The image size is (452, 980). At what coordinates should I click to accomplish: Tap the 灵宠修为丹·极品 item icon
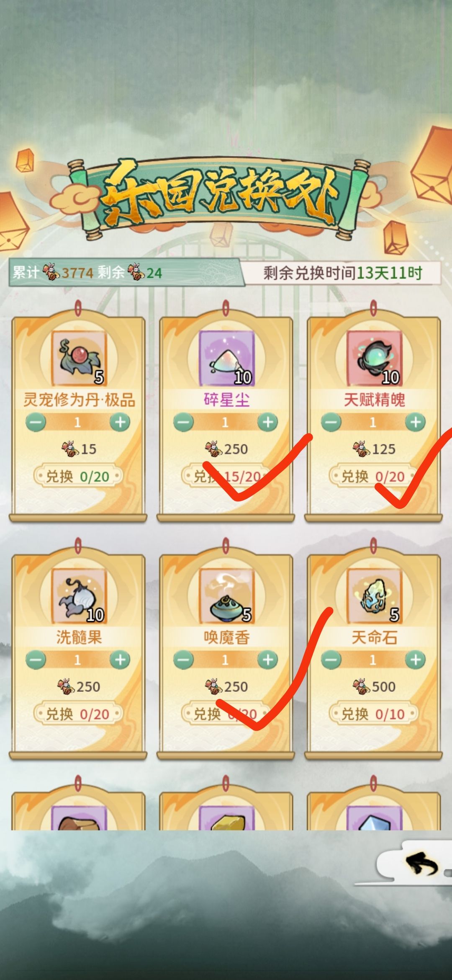[79, 358]
